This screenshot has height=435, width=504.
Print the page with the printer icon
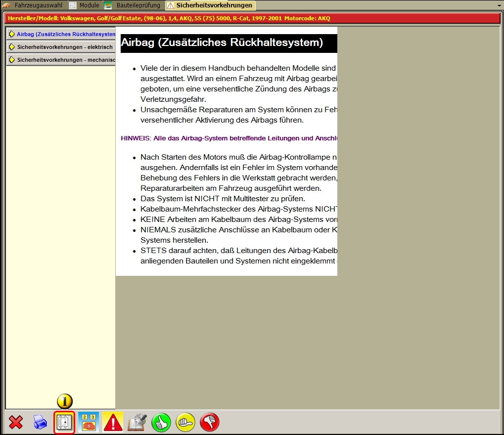click(40, 423)
